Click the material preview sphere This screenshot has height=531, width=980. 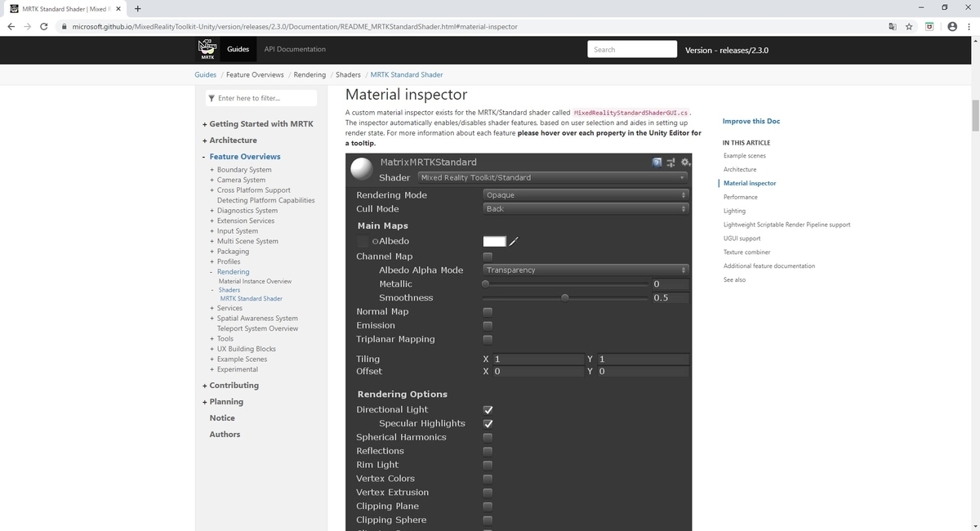362,168
